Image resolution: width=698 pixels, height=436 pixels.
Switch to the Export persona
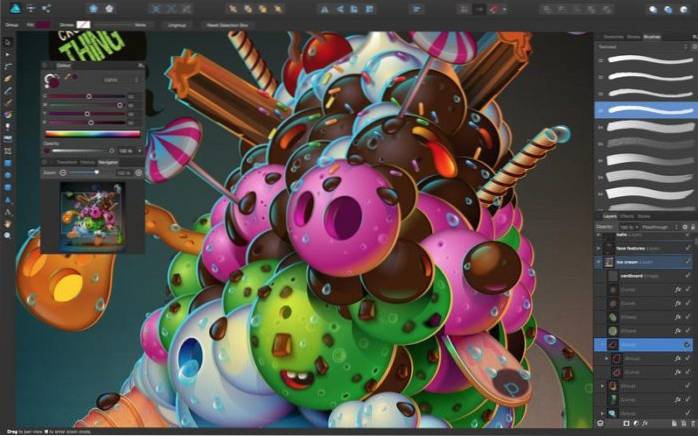tap(46, 8)
